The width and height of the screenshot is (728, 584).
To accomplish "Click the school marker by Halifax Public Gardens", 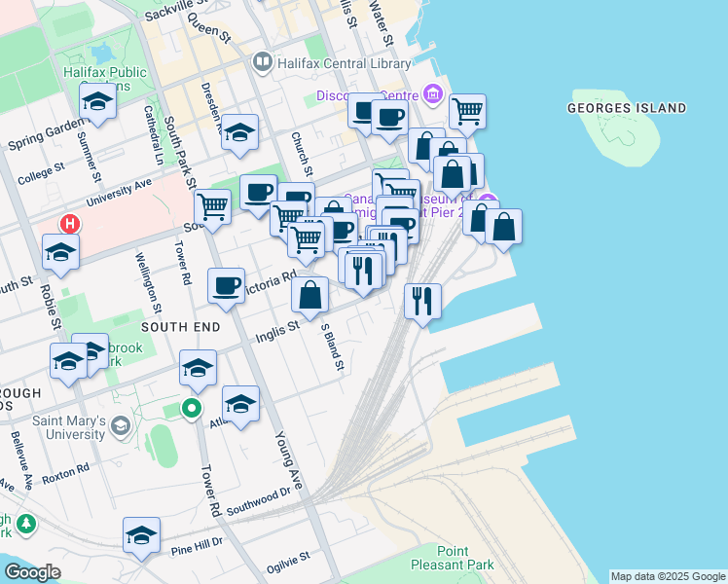I will [x=97, y=100].
